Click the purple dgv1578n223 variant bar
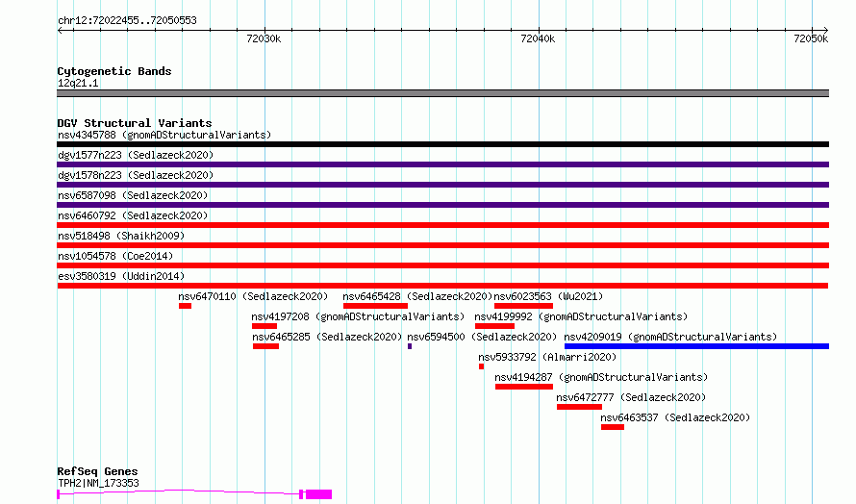 point(442,185)
